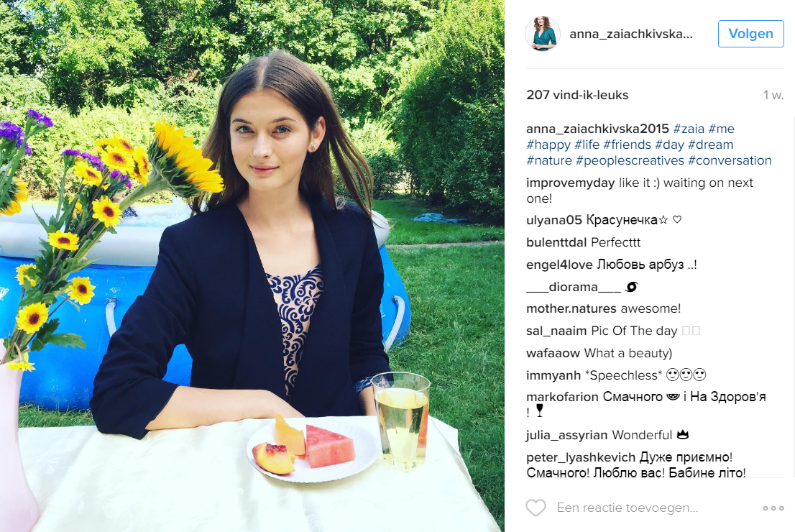
Task: Visit markofarion's profile link
Action: 560,397
